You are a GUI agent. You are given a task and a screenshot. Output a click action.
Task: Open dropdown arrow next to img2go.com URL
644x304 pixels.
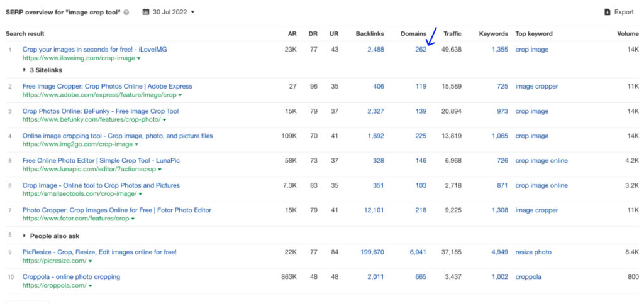(136, 145)
